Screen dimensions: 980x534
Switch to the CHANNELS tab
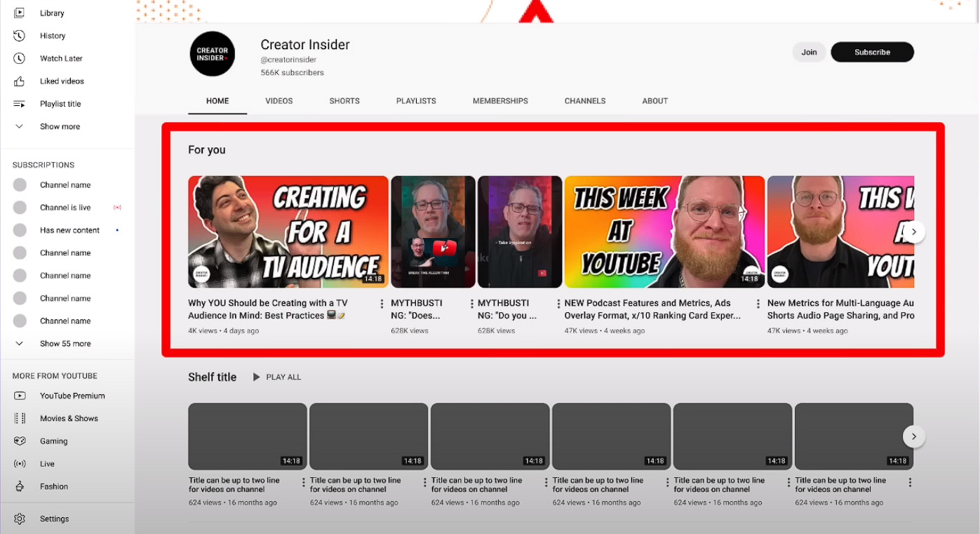pos(585,101)
